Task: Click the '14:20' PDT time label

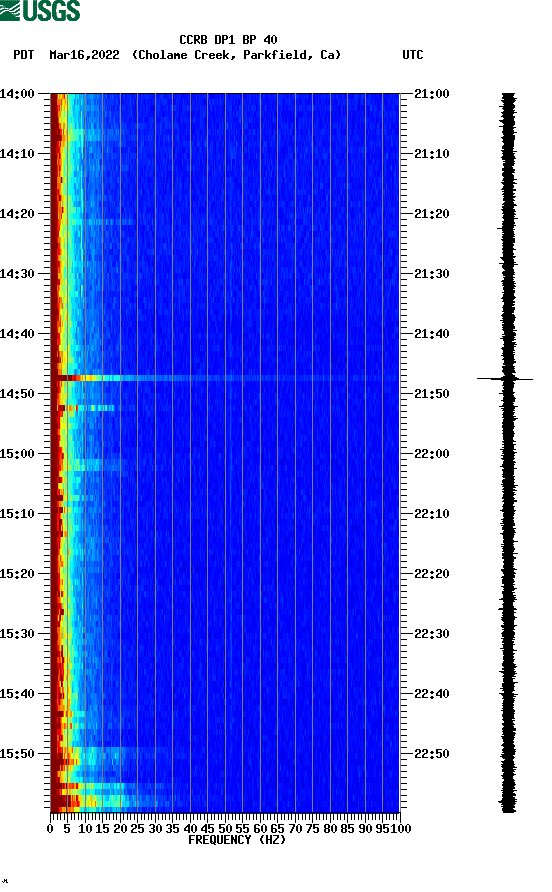Action: tap(18, 214)
